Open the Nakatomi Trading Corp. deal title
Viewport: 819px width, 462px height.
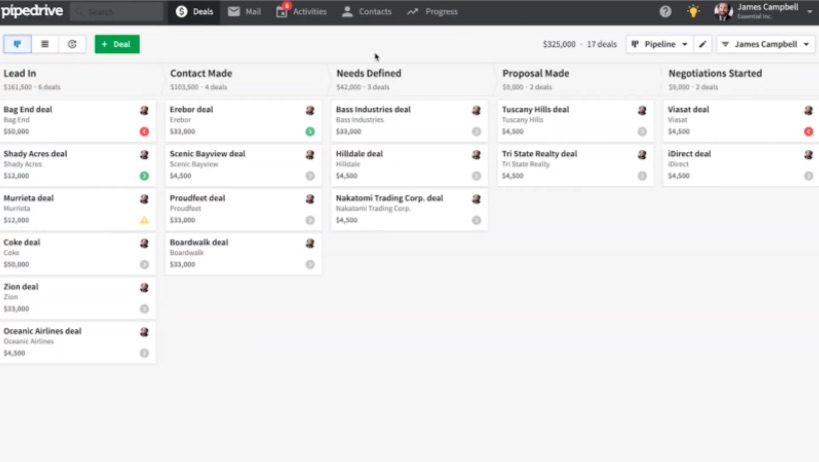(390, 198)
